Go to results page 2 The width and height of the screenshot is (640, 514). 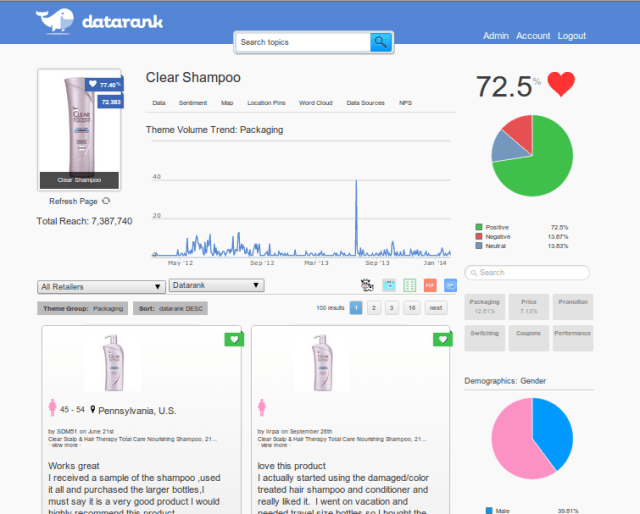[374, 308]
